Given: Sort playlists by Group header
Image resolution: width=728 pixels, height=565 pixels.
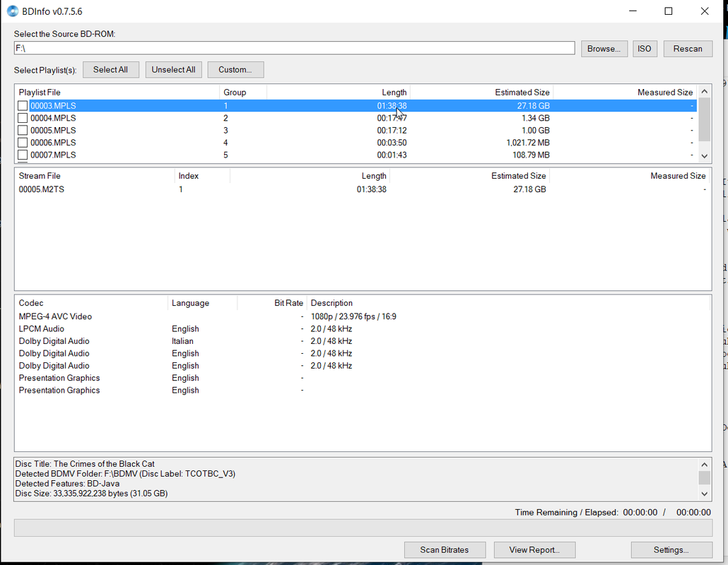Looking at the screenshot, I should pyautogui.click(x=243, y=93).
